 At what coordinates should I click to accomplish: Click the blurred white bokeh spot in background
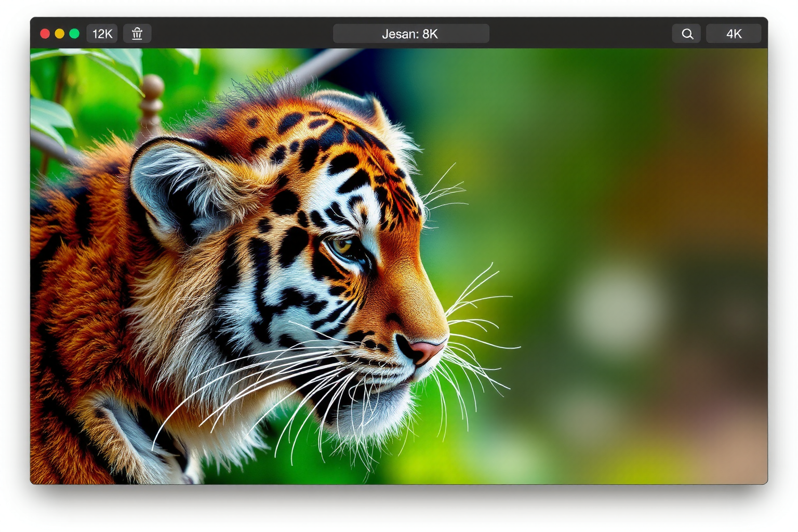[617, 308]
